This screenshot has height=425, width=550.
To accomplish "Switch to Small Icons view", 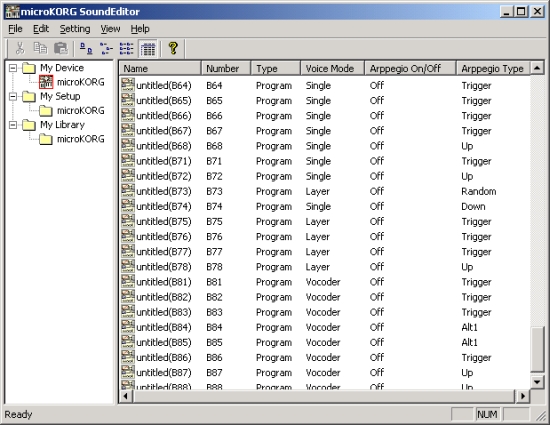I will 106,48.
